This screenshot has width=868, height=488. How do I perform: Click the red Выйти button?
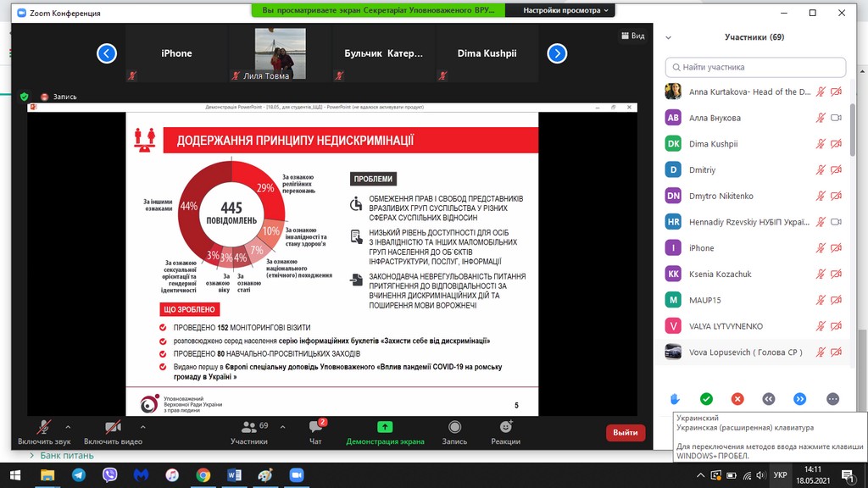(x=626, y=432)
